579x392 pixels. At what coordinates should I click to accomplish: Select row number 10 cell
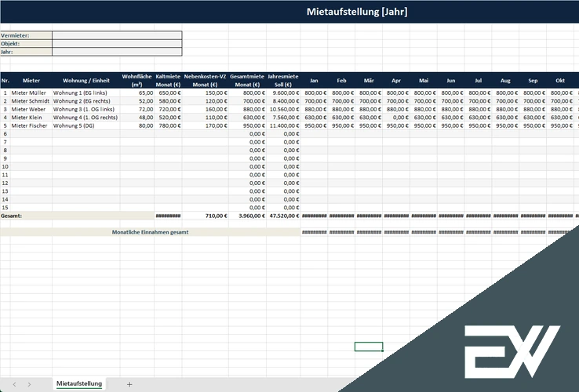point(5,166)
